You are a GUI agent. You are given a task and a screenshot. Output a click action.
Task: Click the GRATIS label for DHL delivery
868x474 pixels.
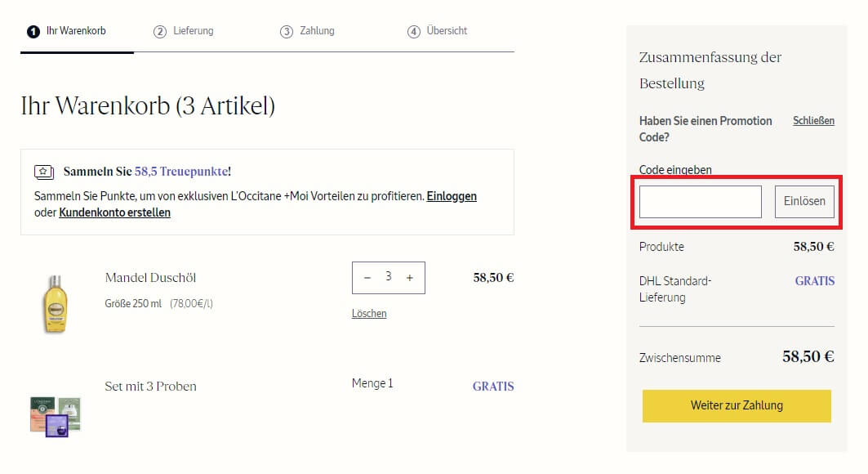pyautogui.click(x=815, y=281)
